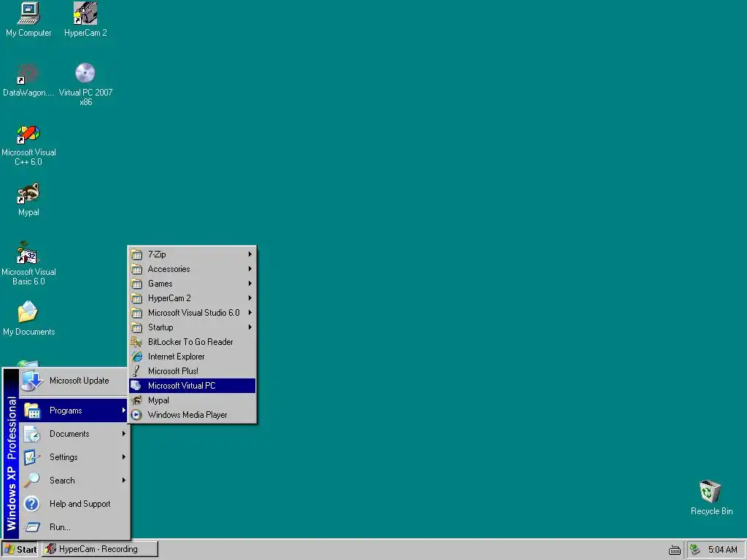The width and height of the screenshot is (747, 560).
Task: Click the Internet Explorer icon in Programs
Action: click(x=136, y=357)
